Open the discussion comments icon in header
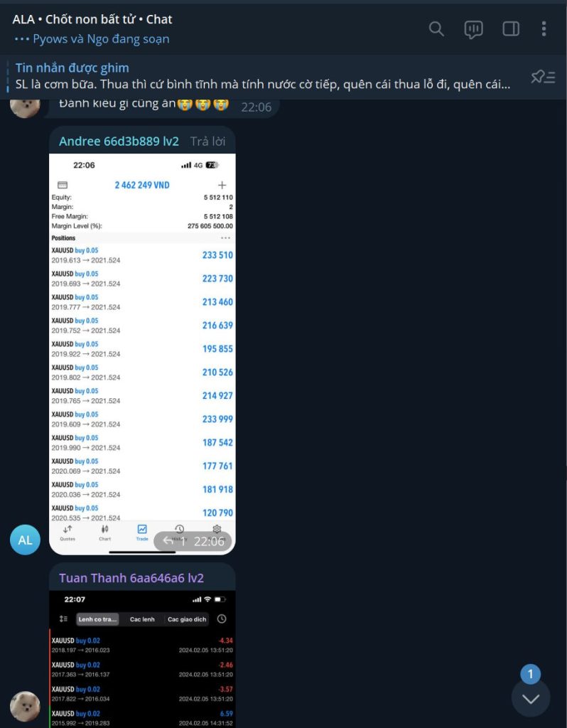 point(473,29)
